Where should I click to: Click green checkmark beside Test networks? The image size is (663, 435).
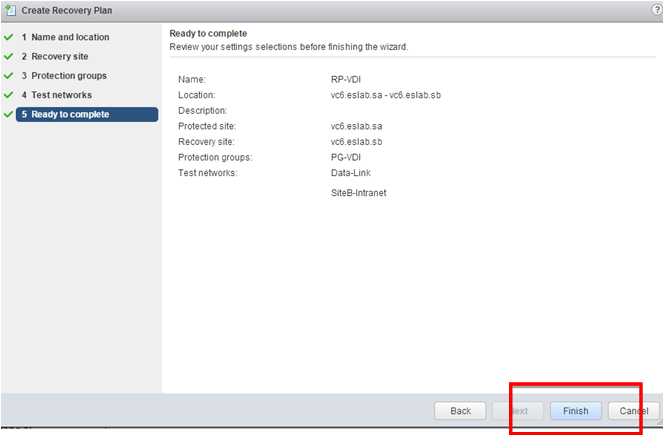coord(8,95)
